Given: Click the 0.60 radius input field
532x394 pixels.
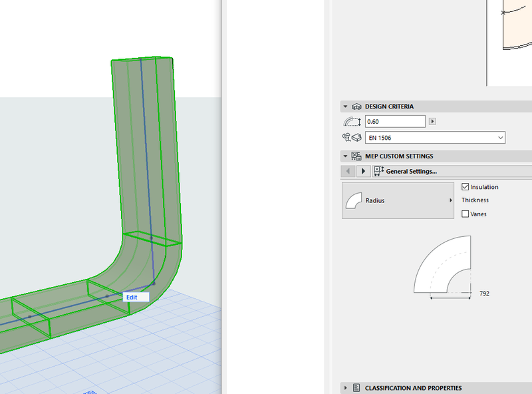Looking at the screenshot, I should tap(394, 122).
